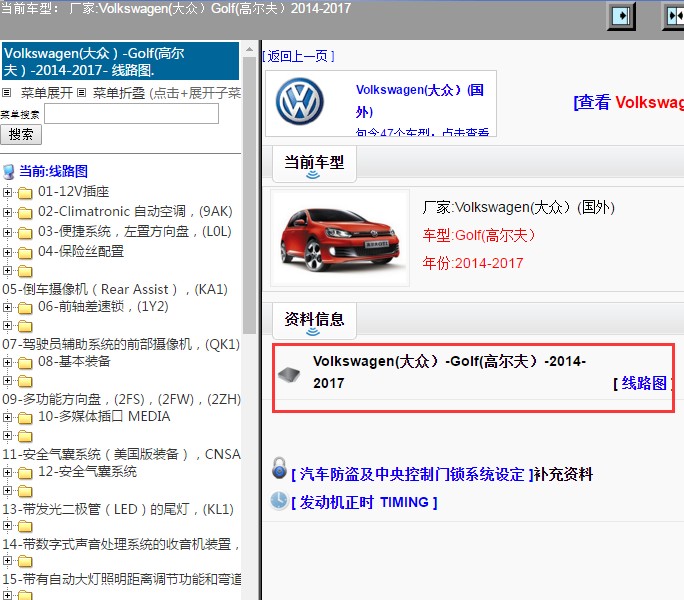Click folder icon above 07-驾驶员辅助系统 entry
Screen dimensions: 684x600
[x=25, y=326]
